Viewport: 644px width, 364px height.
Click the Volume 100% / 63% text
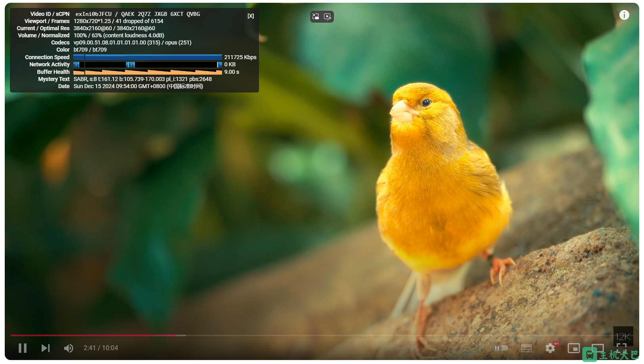pyautogui.click(x=119, y=35)
